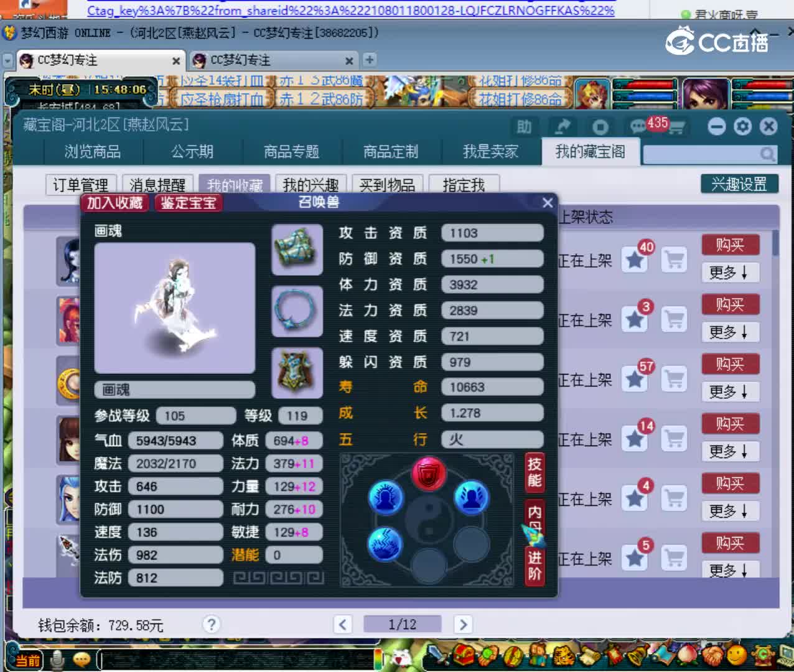Go to next page of listings
Image resolution: width=794 pixels, height=672 pixels.
[463, 624]
